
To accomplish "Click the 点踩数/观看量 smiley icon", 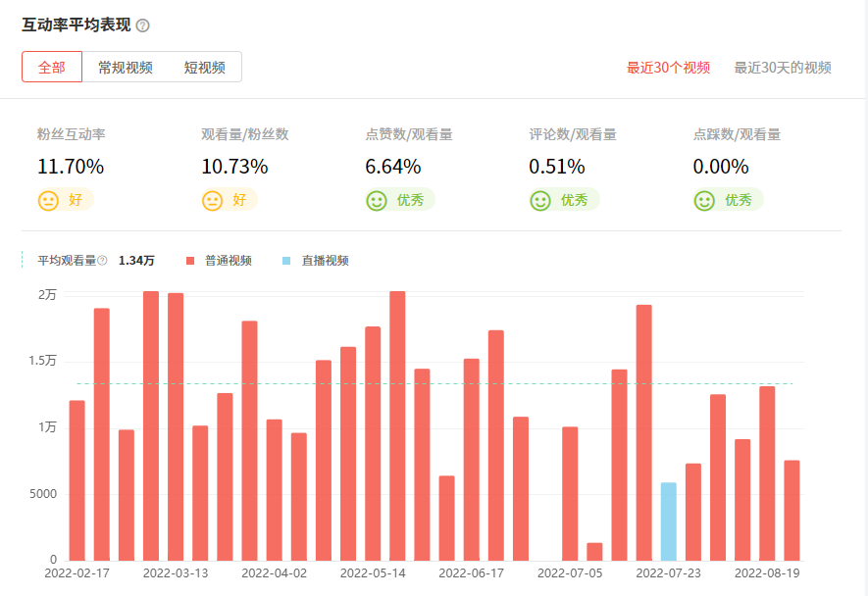I will tap(703, 200).
